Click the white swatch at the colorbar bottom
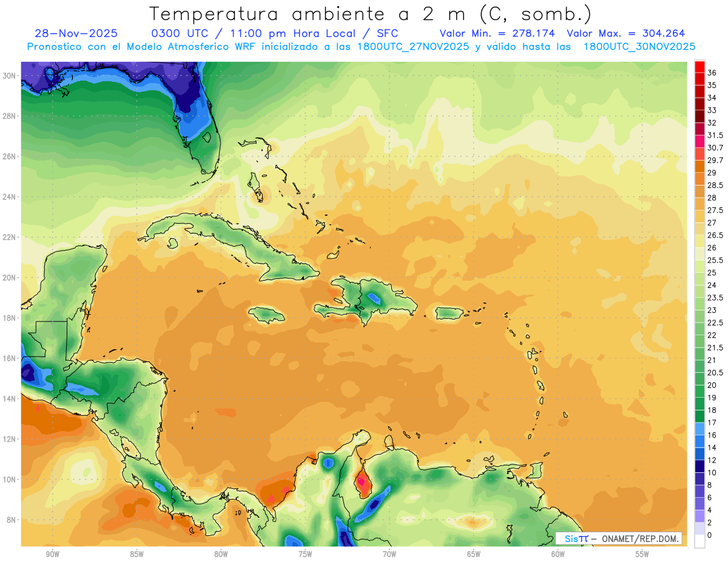 click(699, 542)
